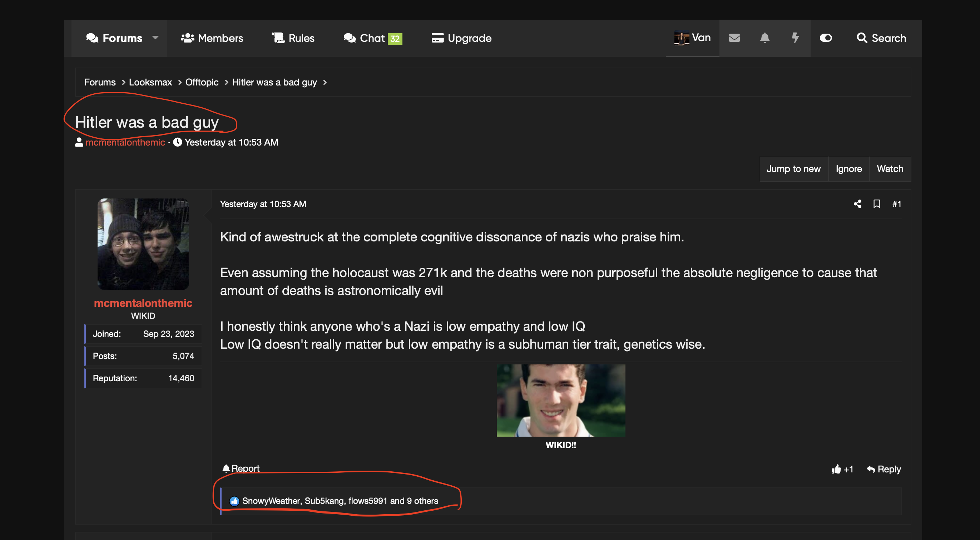The width and height of the screenshot is (980, 540).
Task: Open the reactions list with SnowyWeather
Action: click(x=340, y=501)
